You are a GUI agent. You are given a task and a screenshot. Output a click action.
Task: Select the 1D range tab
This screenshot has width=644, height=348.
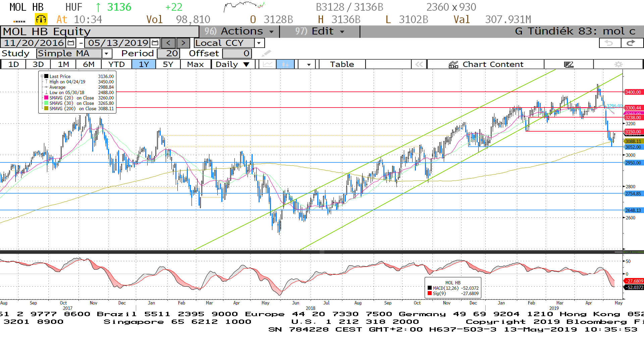pos(13,64)
